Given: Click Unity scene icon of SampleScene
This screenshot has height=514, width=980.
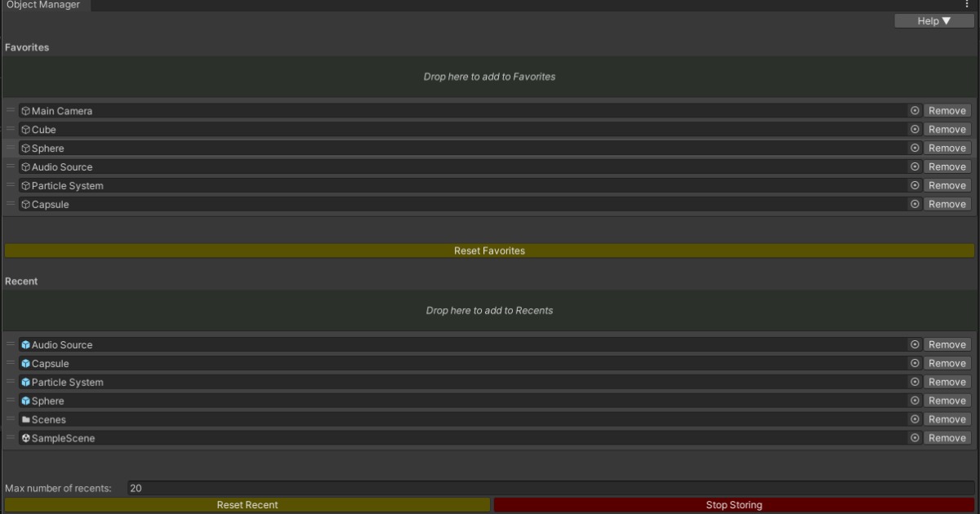Looking at the screenshot, I should click(26, 439).
